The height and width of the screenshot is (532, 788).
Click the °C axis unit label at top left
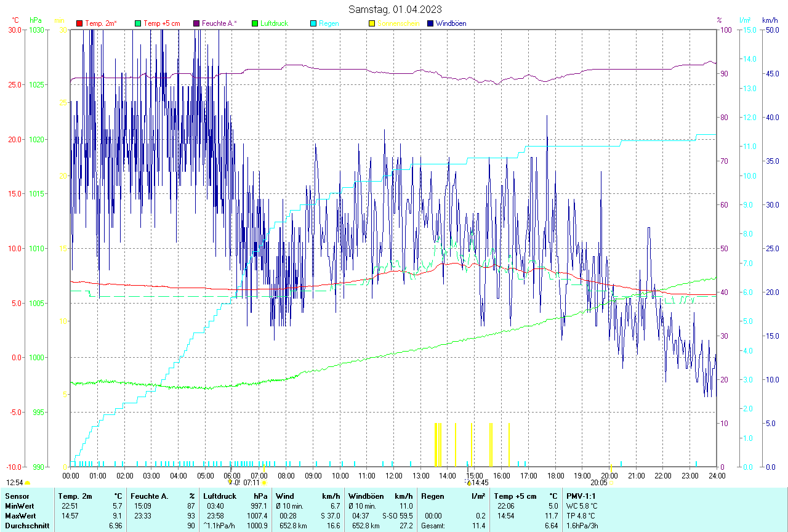15,20
